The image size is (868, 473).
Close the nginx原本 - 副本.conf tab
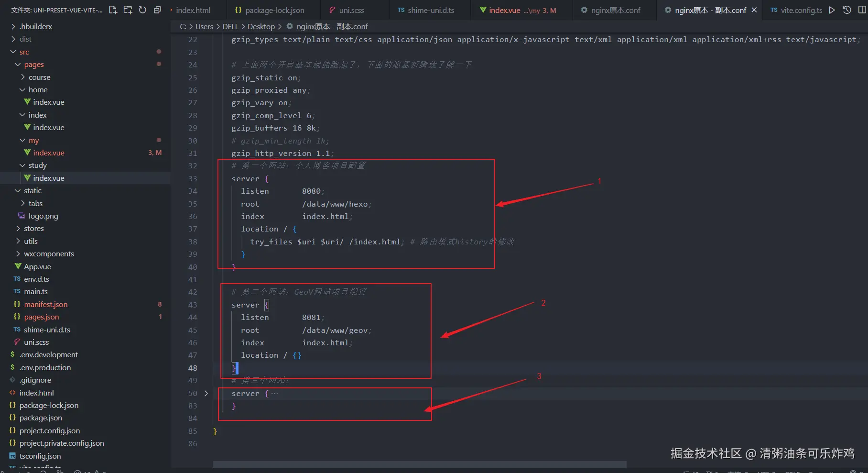pyautogui.click(x=754, y=10)
